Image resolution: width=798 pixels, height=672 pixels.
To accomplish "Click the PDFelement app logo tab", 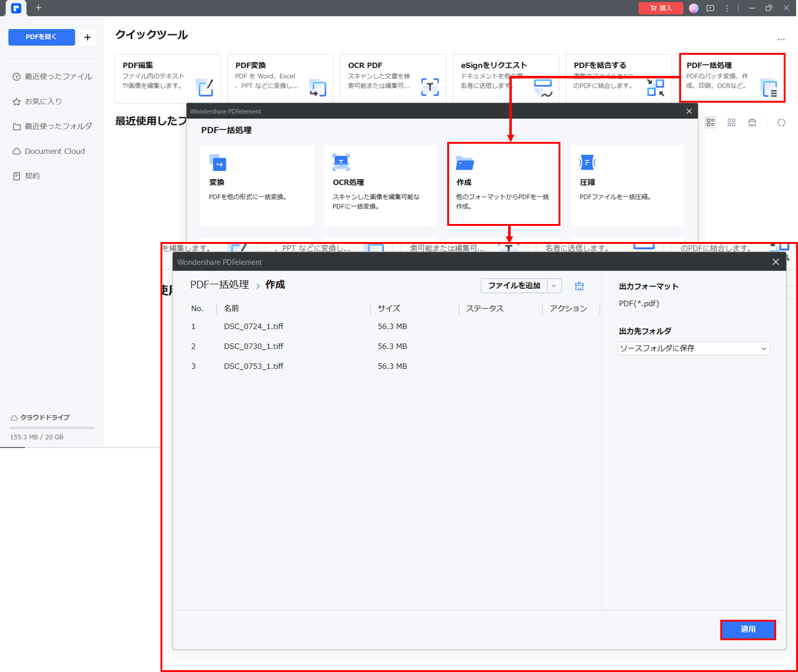I will [16, 8].
